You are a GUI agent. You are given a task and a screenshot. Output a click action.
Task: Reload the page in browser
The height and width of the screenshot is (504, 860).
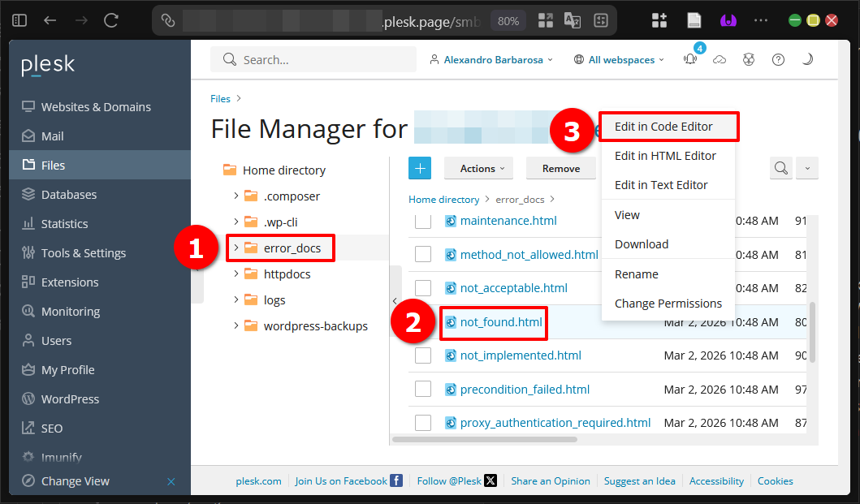111,21
